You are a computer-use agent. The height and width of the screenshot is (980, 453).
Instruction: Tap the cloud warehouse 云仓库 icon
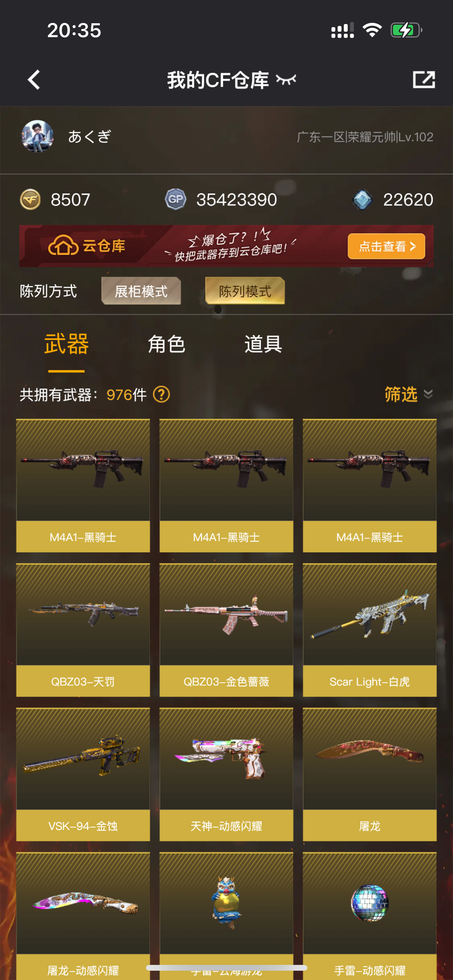tap(63, 245)
